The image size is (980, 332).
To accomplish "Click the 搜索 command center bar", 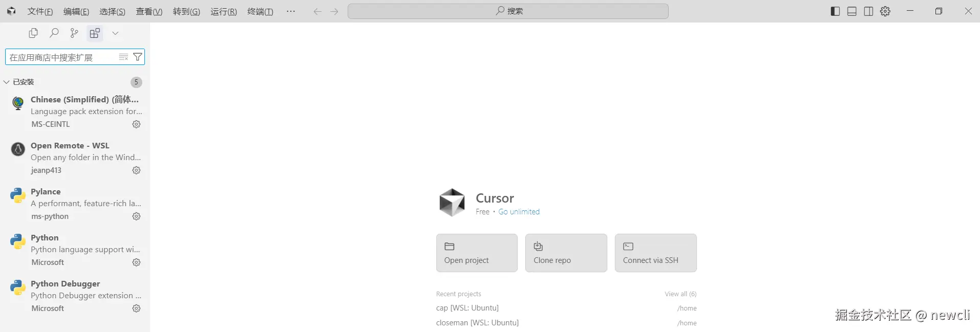I will click(x=508, y=11).
